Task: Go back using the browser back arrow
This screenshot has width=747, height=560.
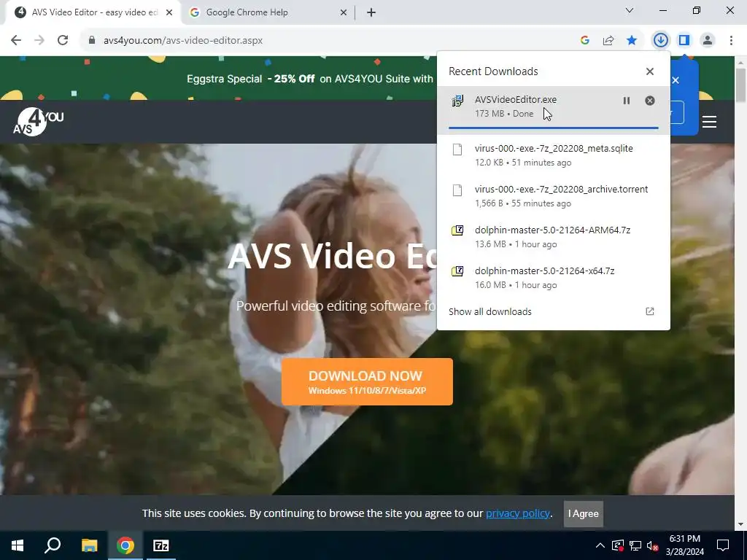Action: (16, 41)
